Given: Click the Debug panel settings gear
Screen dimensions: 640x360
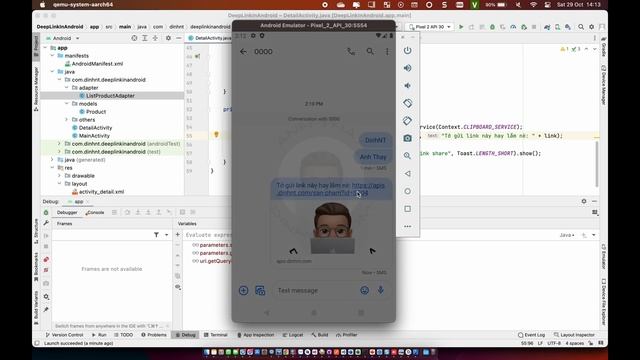Looking at the screenshot, I should click(x=584, y=201).
